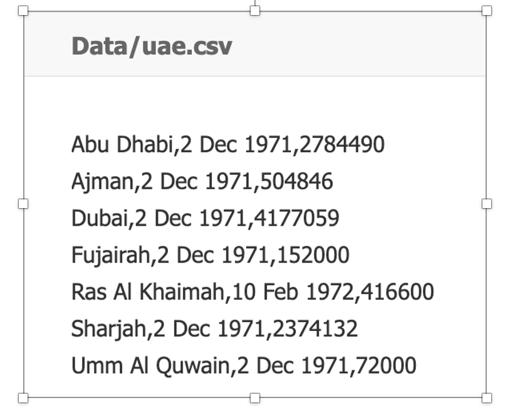Click the bottom-center resize handle
This screenshot has height=420, width=515.
click(255, 397)
